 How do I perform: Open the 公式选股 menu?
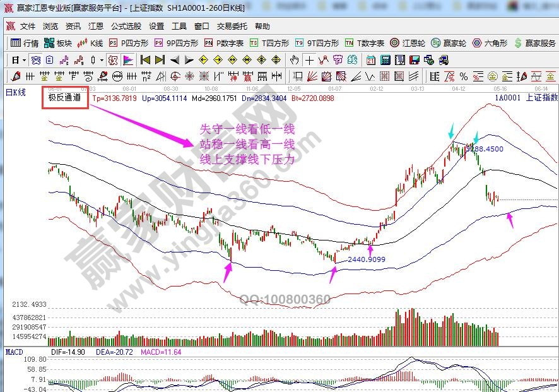pyautogui.click(x=126, y=27)
